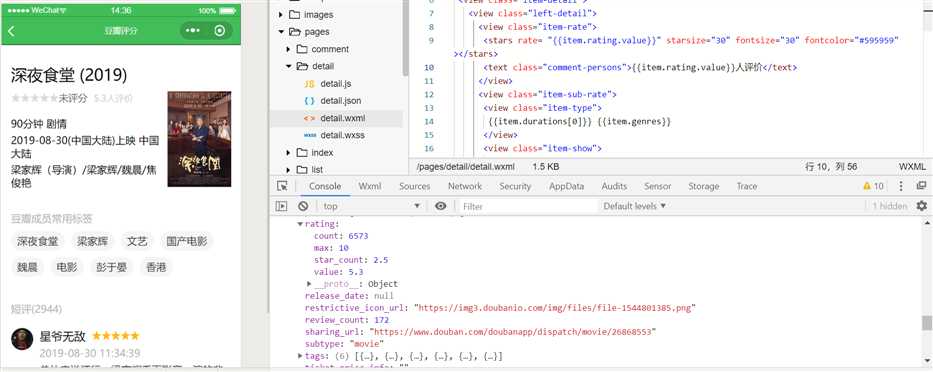Image resolution: width=933 pixels, height=372 pixels.
Task: Click the sharing_url douban link string
Action: 512,332
